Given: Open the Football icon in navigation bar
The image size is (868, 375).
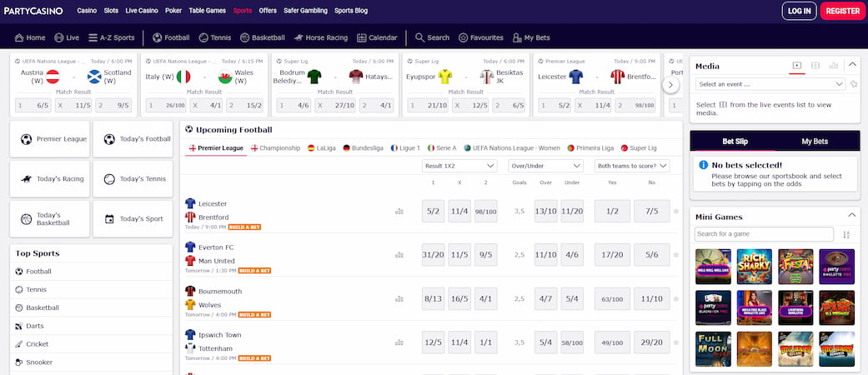Looking at the screenshot, I should tap(157, 37).
